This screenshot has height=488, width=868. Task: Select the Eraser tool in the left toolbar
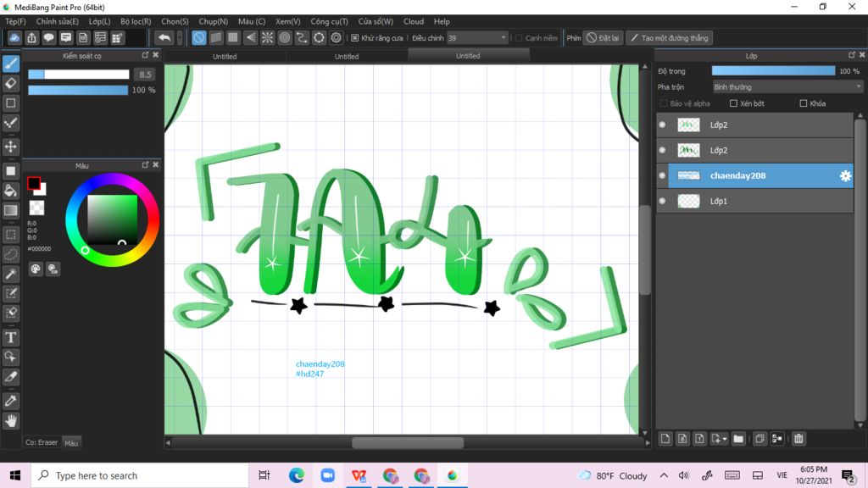coord(11,84)
